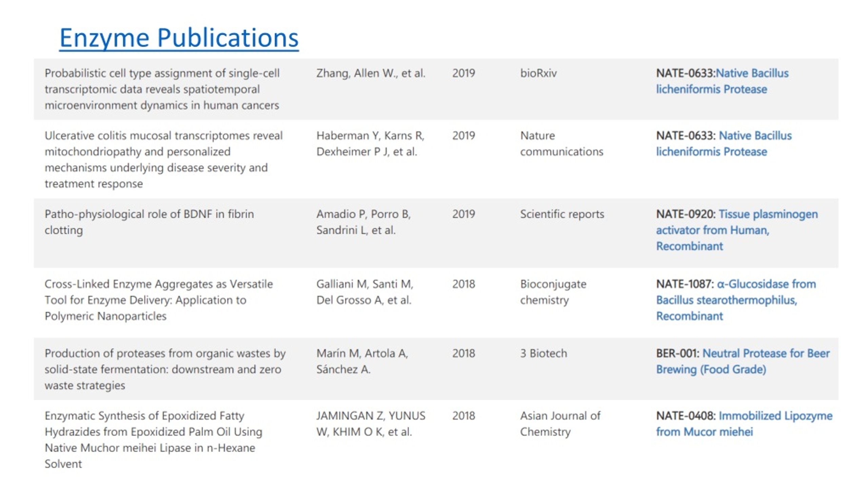Click product code NATE-0920
This screenshot has height=488, width=868.
click(686, 214)
